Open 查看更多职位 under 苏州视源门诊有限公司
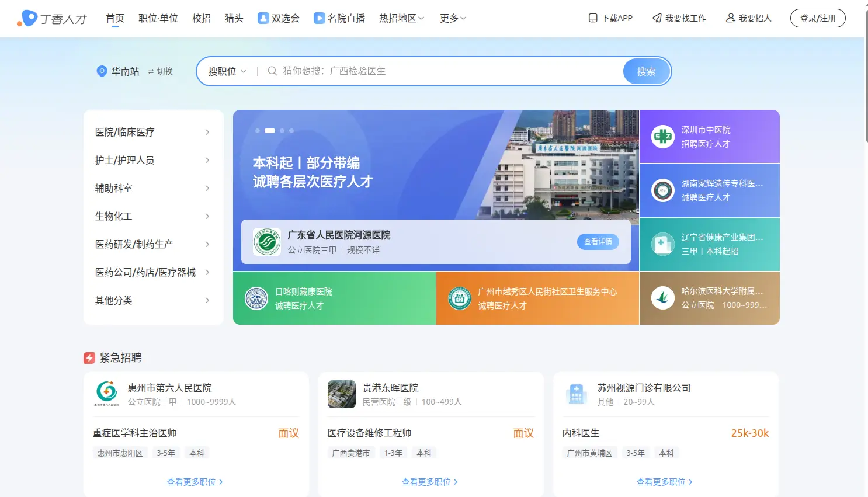868x497 pixels. point(665,482)
